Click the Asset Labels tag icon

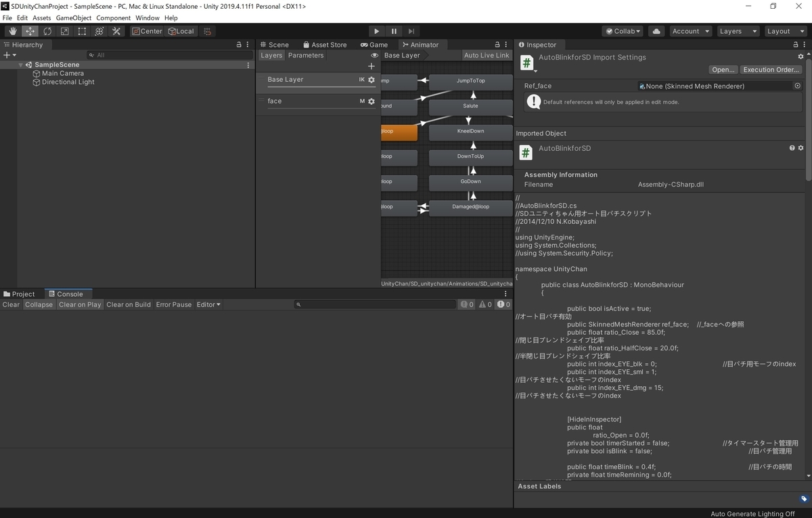[803, 499]
